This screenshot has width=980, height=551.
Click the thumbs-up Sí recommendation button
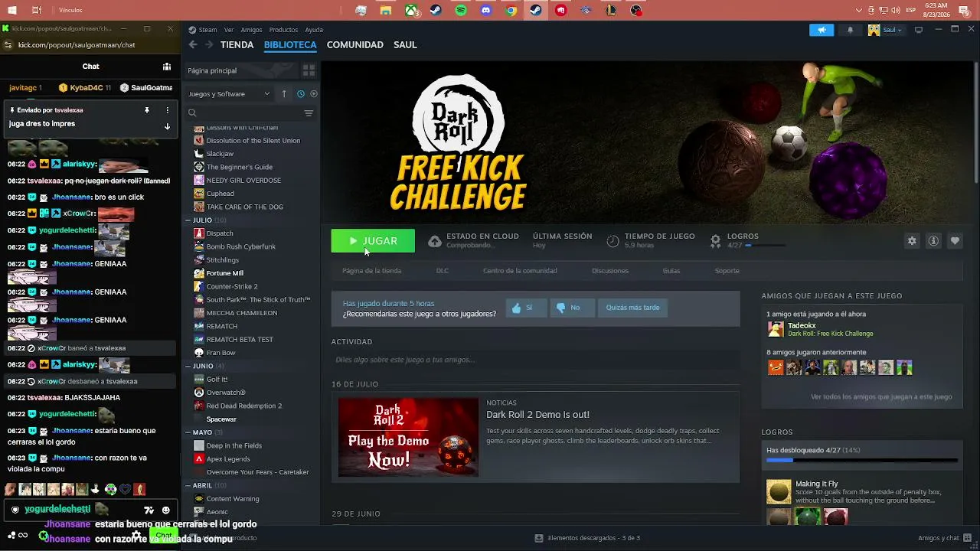coord(526,308)
